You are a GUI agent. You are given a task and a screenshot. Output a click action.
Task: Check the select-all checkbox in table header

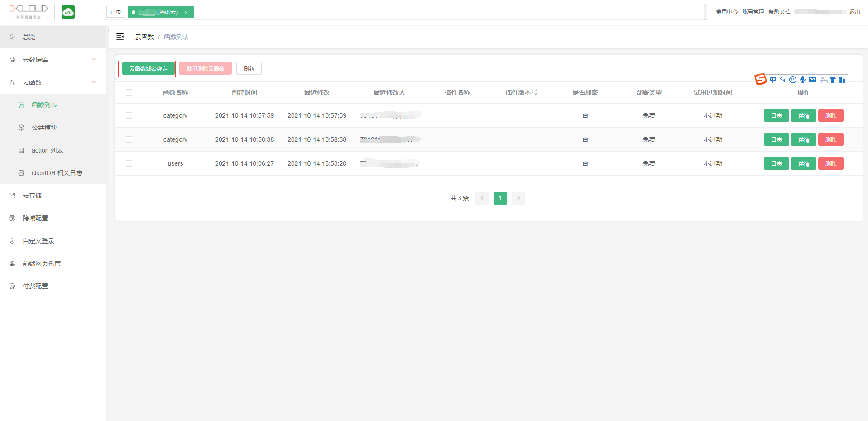129,92
